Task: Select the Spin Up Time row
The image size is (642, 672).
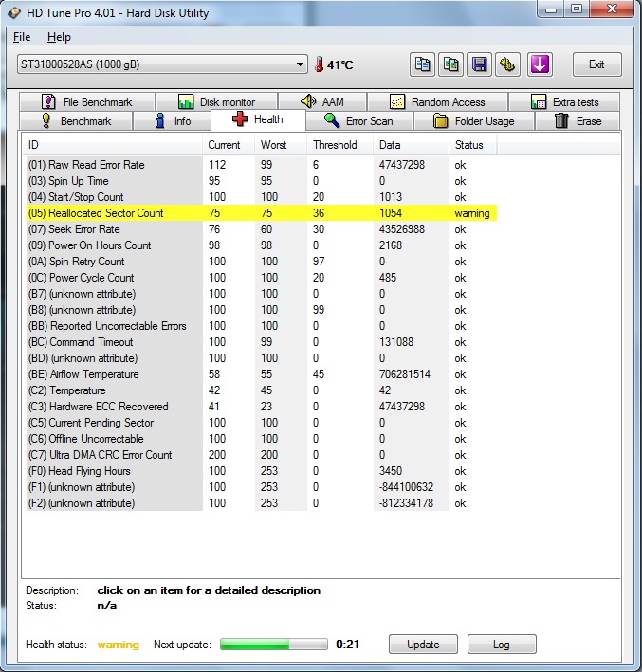Action: coord(262,181)
